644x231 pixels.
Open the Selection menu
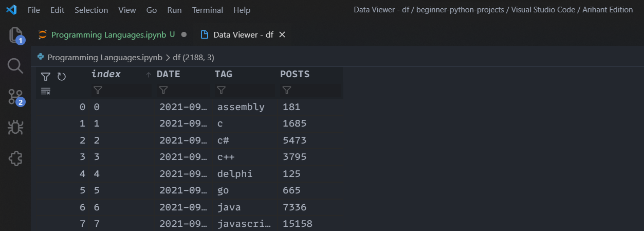[91, 10]
